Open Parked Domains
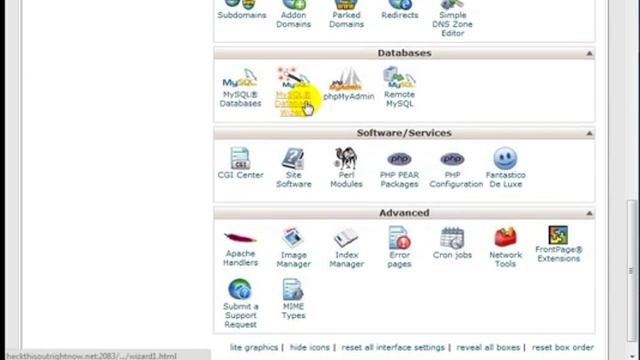 [x=346, y=14]
